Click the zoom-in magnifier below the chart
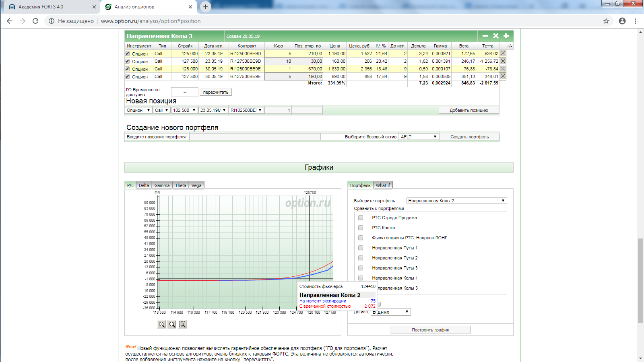This screenshot has height=362, width=644. pos(161,324)
